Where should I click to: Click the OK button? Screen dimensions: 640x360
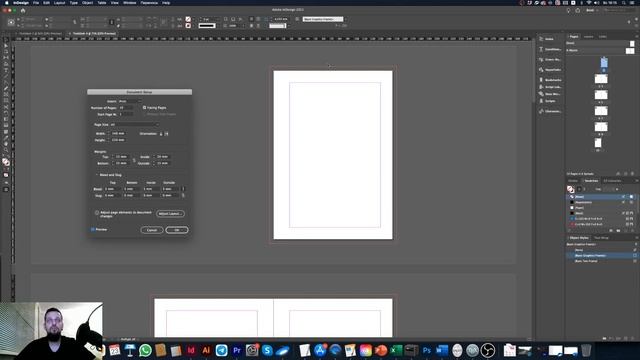click(x=177, y=230)
